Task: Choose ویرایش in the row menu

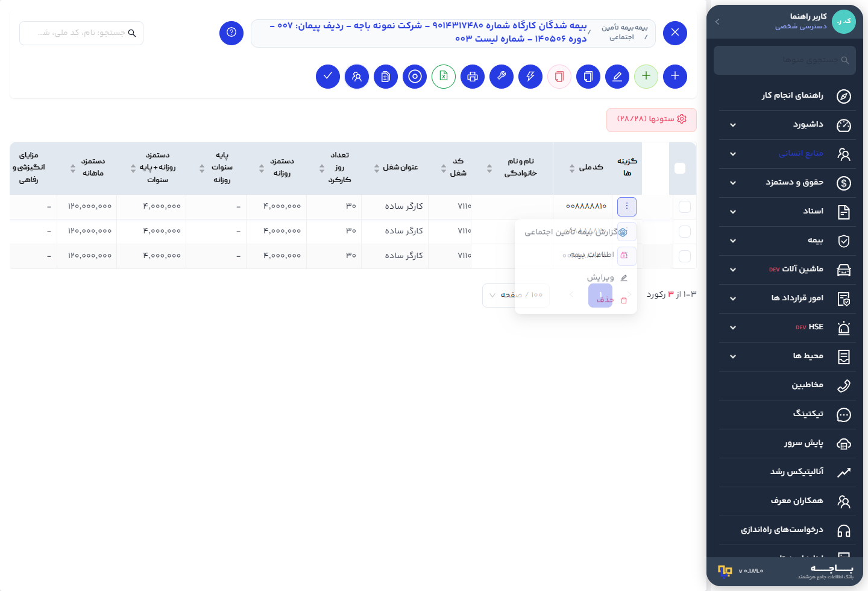Action: [576, 277]
